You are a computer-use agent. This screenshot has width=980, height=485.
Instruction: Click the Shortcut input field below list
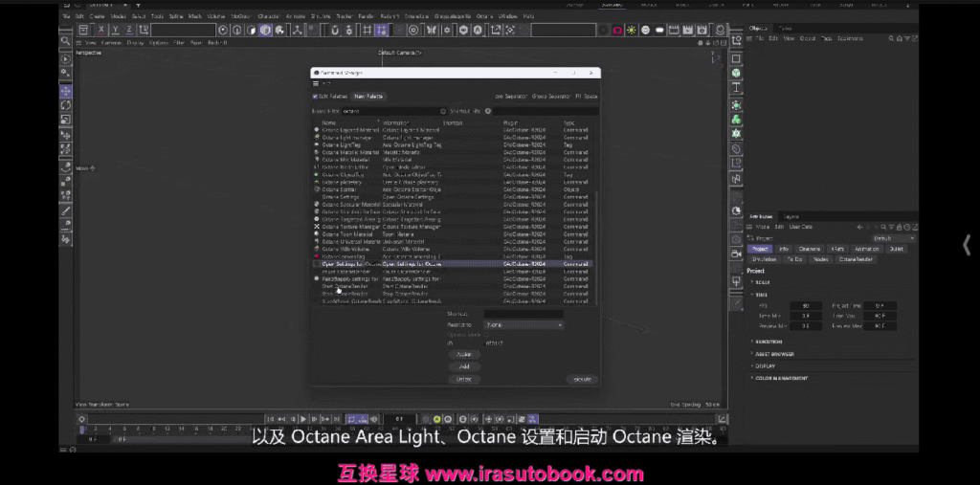click(x=523, y=314)
